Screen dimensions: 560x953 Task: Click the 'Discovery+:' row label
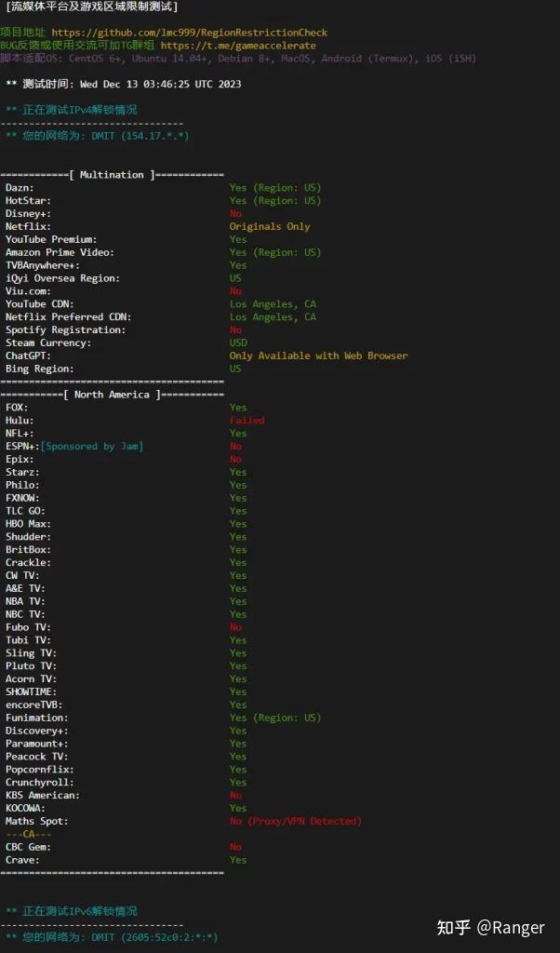(37, 731)
